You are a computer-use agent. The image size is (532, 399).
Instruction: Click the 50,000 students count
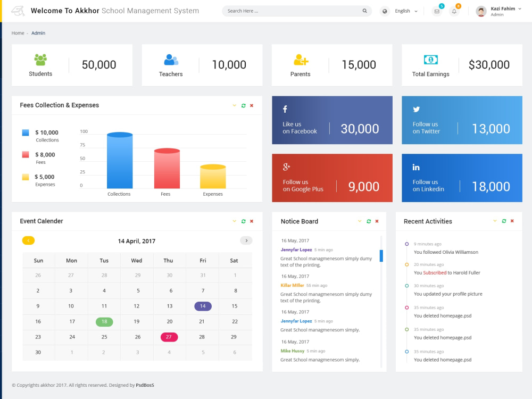tap(99, 65)
